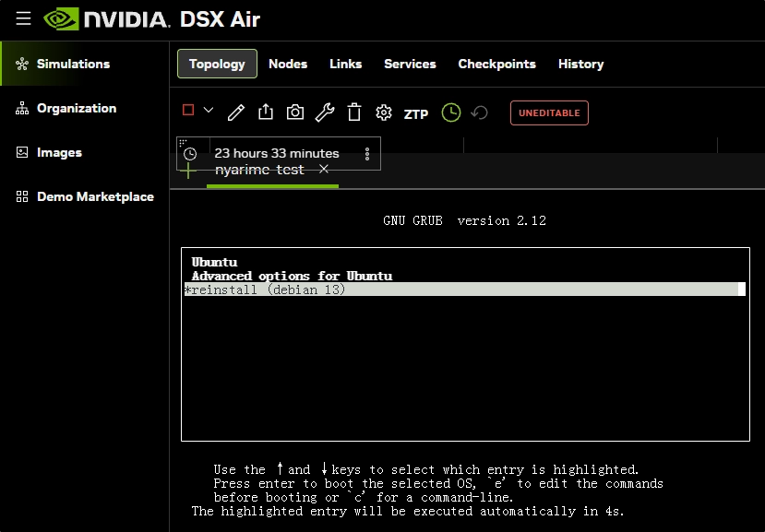Click the small clock in timer widget

[190, 154]
